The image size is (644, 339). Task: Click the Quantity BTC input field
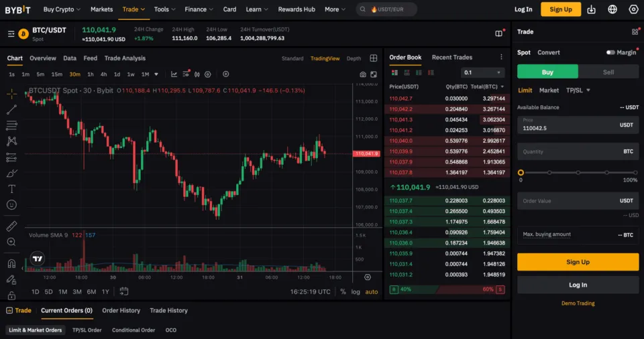tap(578, 151)
